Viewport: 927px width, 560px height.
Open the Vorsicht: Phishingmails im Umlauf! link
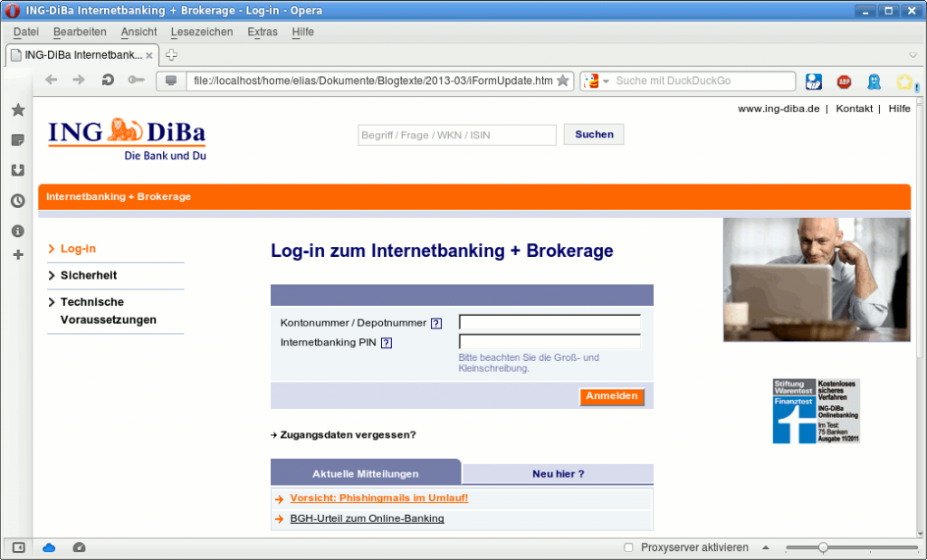(379, 498)
